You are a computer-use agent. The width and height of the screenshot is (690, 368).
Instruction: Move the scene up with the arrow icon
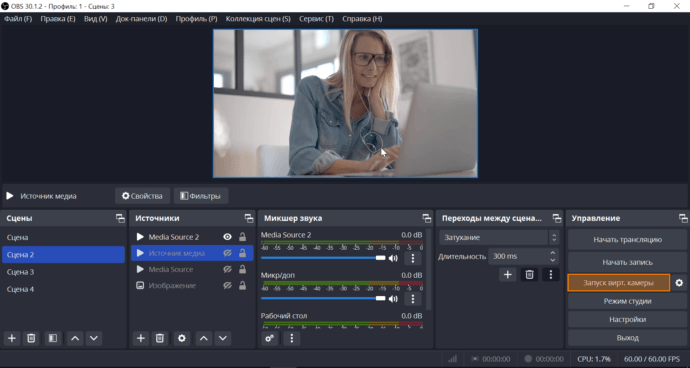coord(75,338)
